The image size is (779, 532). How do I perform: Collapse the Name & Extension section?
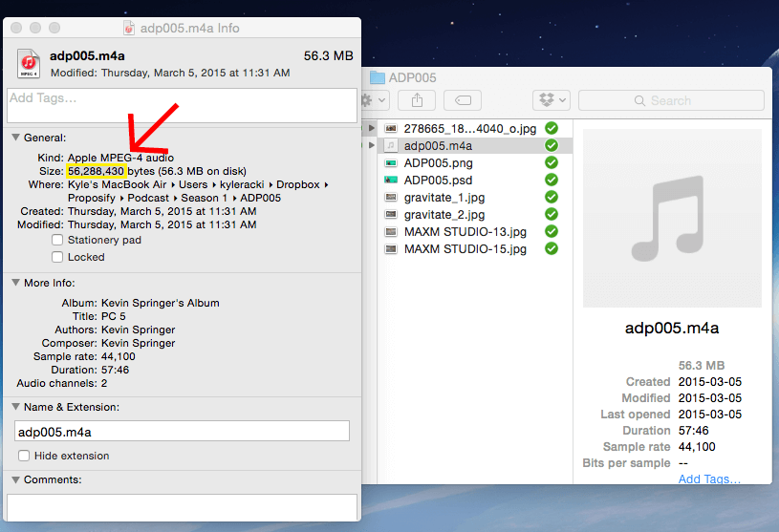click(x=16, y=407)
